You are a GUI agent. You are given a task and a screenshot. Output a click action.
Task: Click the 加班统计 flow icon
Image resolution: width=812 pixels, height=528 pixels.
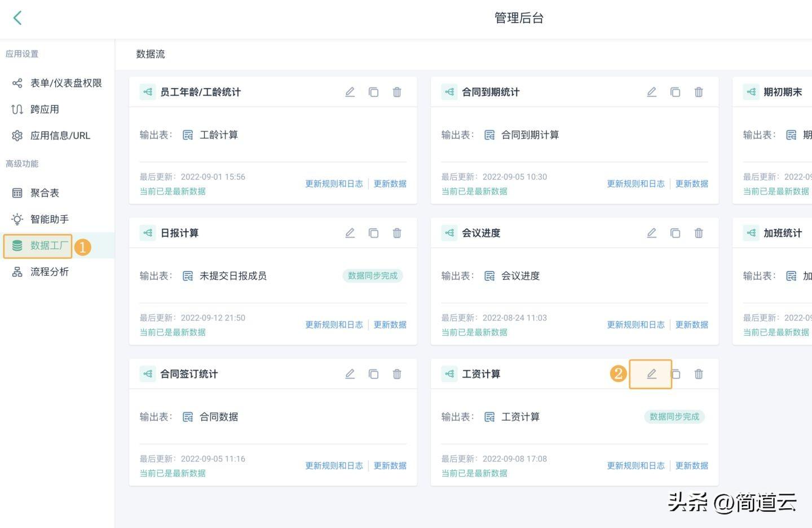point(751,233)
